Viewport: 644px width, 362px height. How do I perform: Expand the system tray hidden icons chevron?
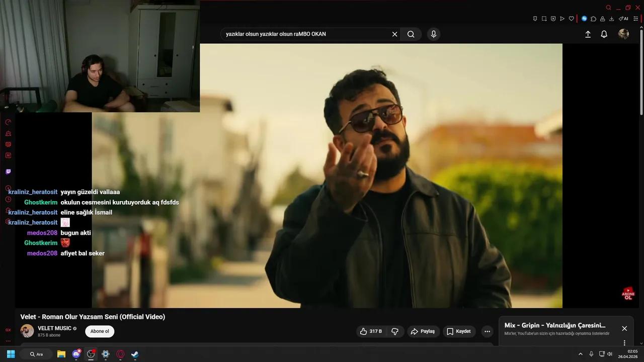[581, 354]
